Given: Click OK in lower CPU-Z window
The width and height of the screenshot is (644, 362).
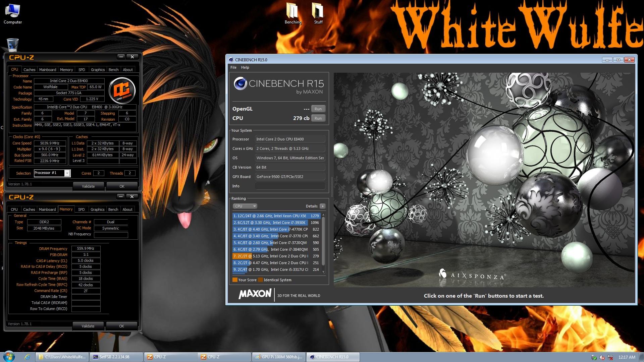Looking at the screenshot, I should (x=121, y=326).
